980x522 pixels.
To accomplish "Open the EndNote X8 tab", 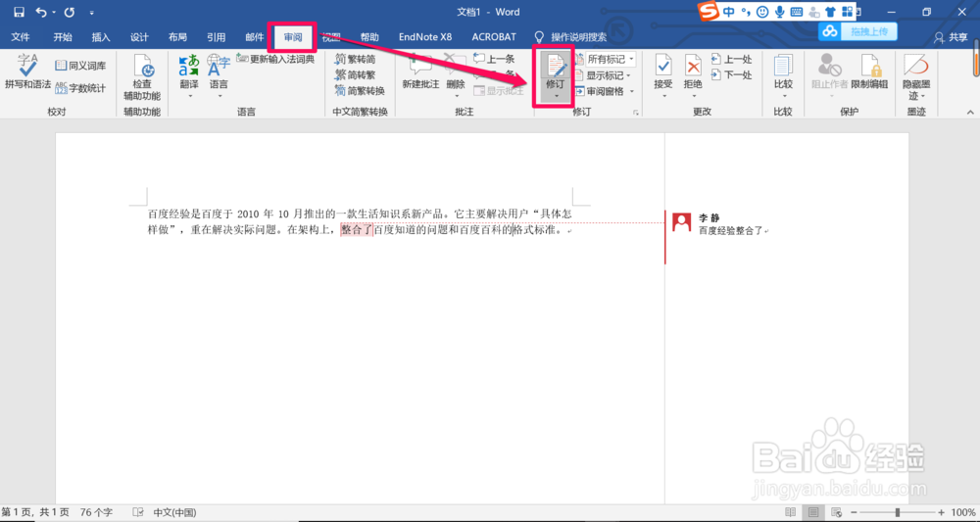I will click(x=425, y=37).
